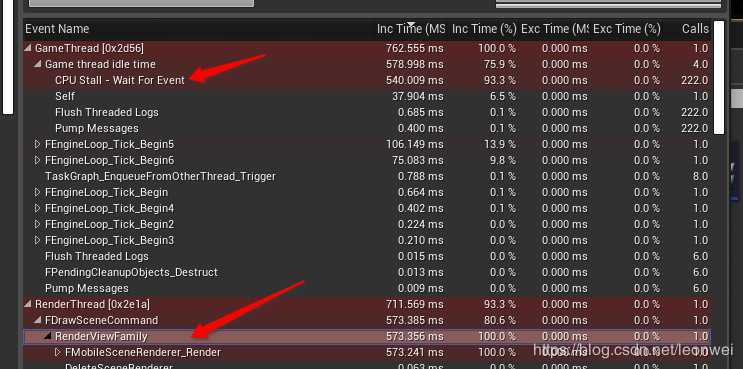Select Pump Messages row with 0.009 ms
The image size is (743, 369).
(367, 288)
